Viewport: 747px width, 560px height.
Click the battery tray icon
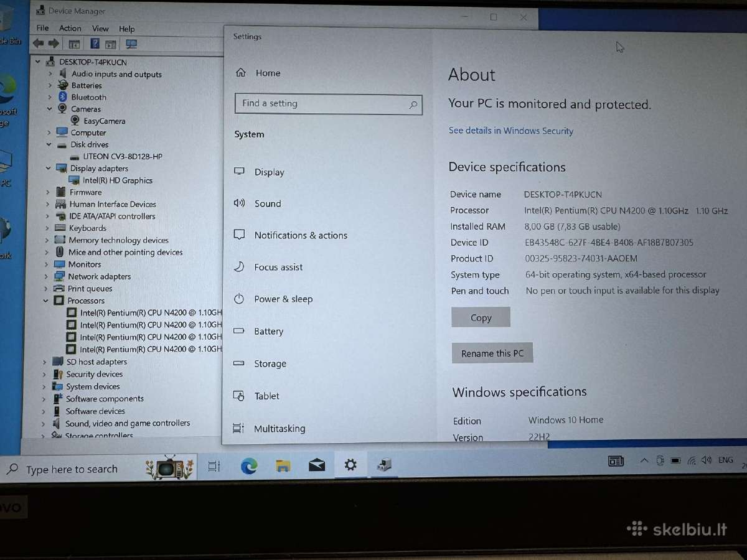[x=676, y=461]
